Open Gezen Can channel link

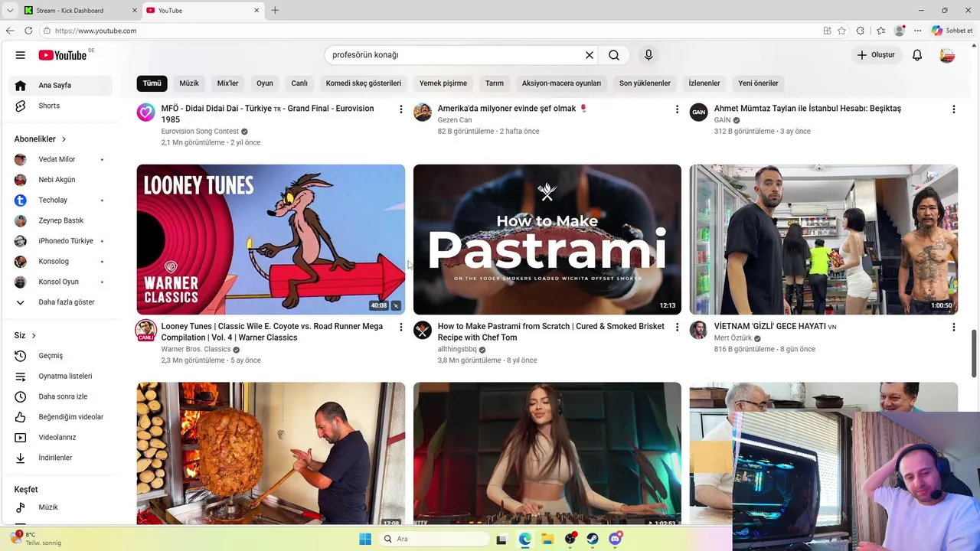click(x=455, y=120)
